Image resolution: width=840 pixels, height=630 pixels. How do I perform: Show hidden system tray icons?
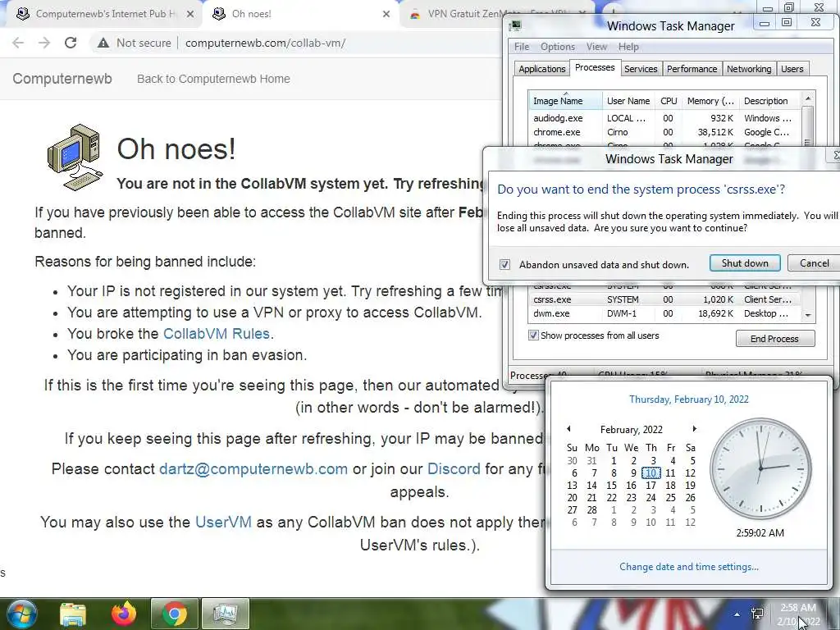pos(737,614)
